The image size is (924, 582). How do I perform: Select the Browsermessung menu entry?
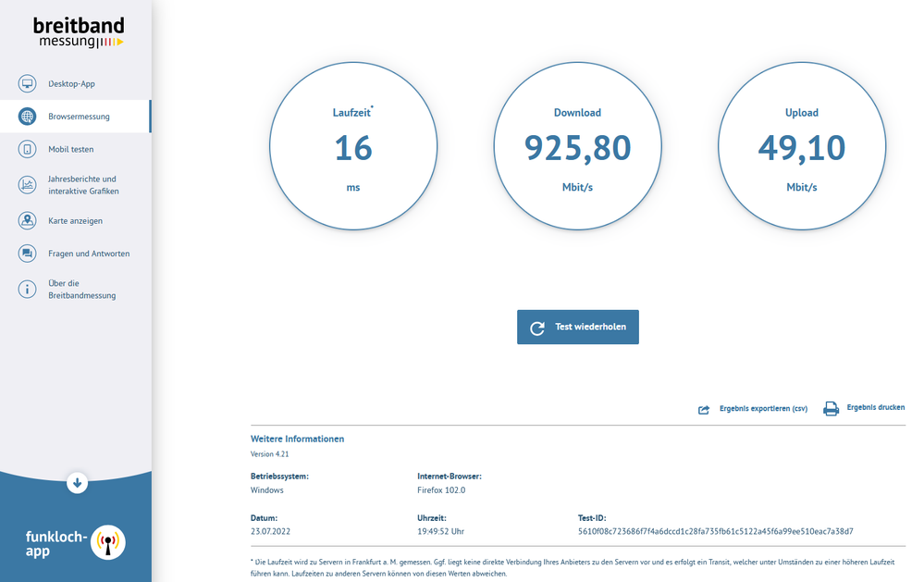coord(76,117)
